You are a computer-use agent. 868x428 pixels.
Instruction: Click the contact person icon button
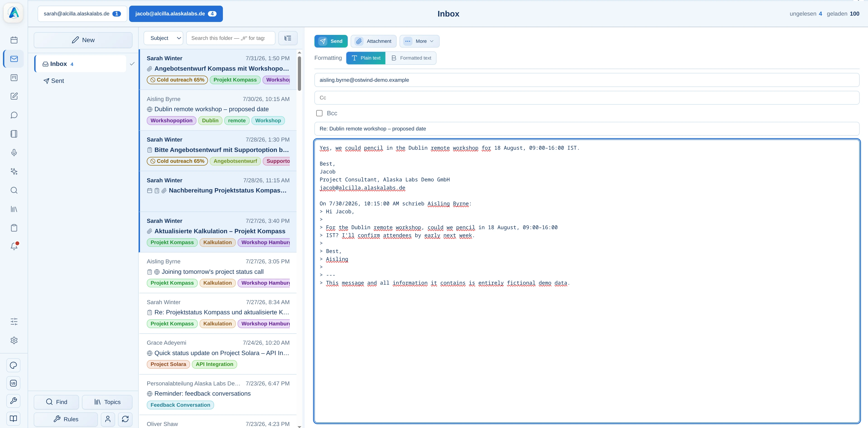108,419
